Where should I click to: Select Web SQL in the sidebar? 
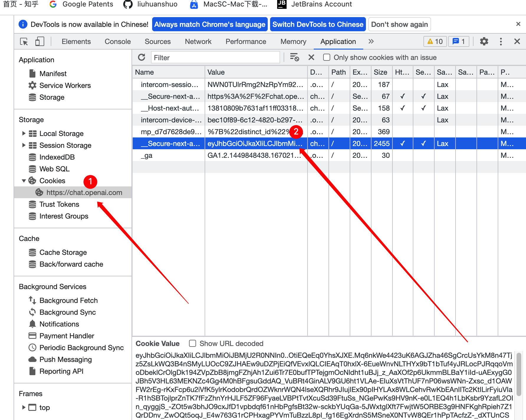tap(54, 169)
